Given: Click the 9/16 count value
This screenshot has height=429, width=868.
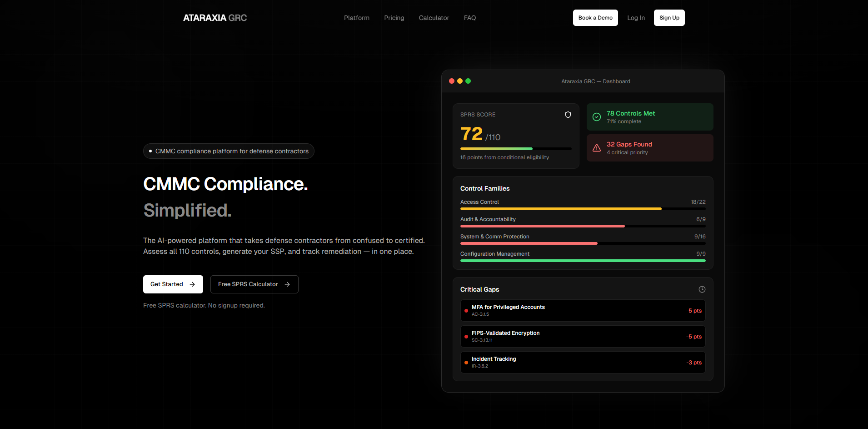Looking at the screenshot, I should point(700,237).
